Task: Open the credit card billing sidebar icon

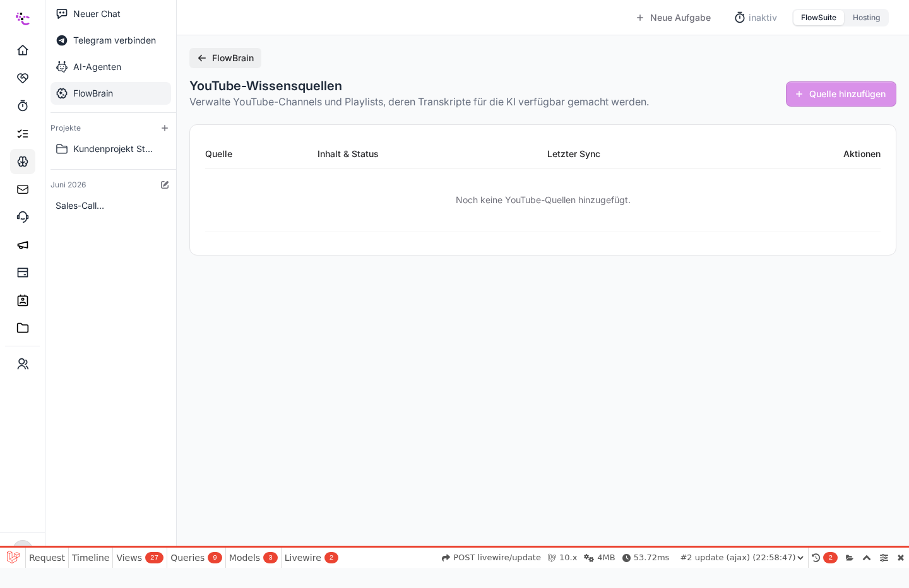Action: coord(23,273)
